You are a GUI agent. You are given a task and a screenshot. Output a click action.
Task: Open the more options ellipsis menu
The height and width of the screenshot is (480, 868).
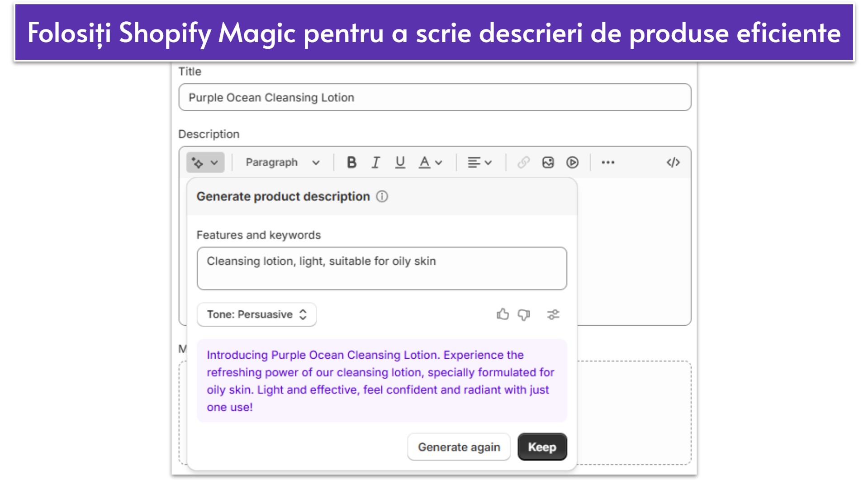tap(607, 162)
